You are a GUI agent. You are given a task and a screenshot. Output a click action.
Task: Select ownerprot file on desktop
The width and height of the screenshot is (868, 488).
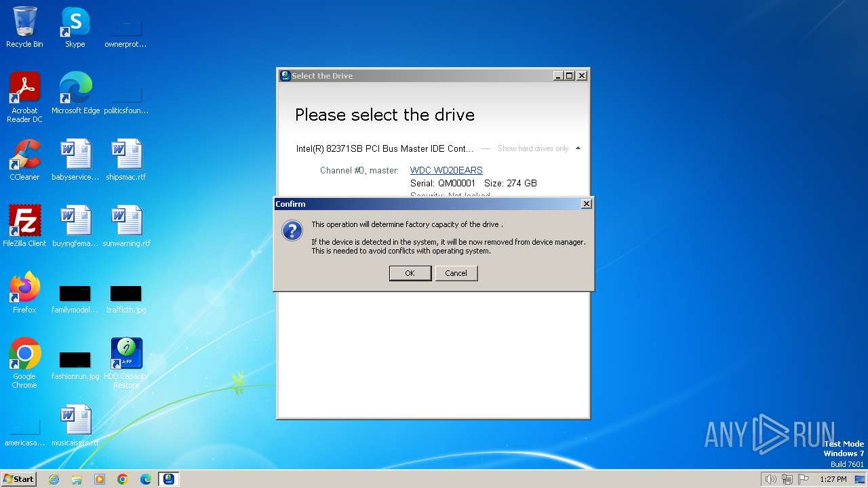click(126, 33)
